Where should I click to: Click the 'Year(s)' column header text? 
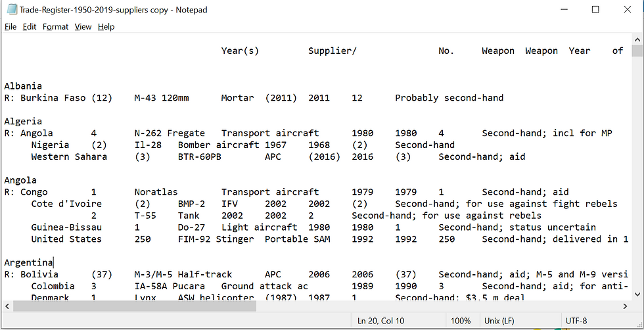point(241,51)
